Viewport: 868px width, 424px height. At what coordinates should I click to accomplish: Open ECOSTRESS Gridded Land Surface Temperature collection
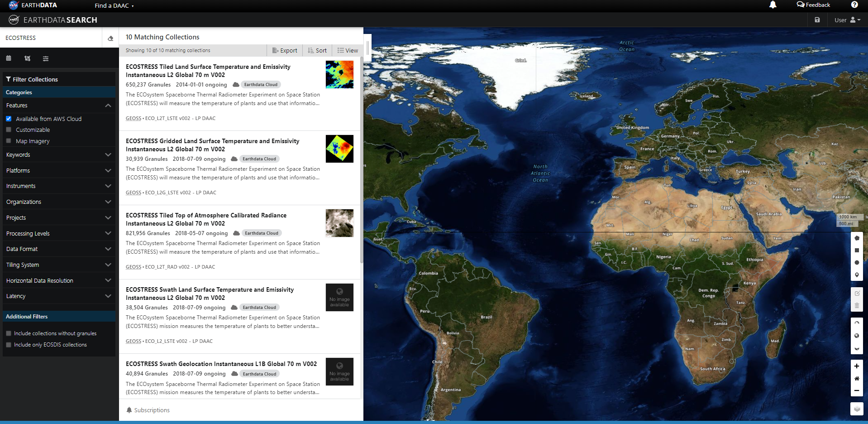212,145
